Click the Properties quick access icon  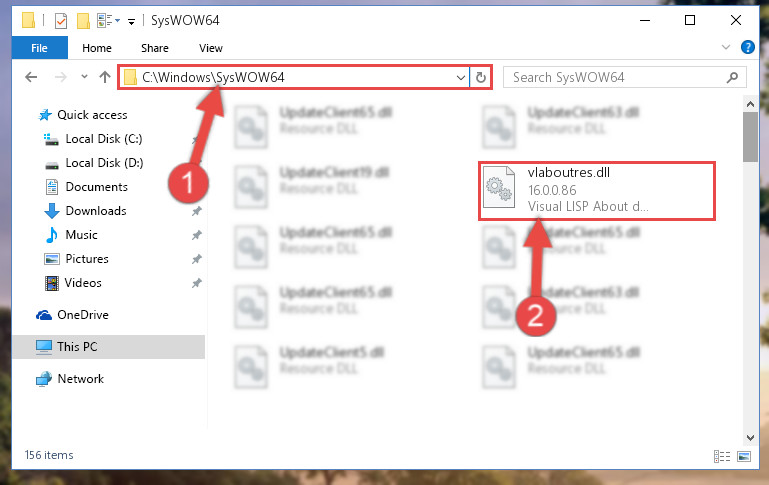tap(61, 21)
